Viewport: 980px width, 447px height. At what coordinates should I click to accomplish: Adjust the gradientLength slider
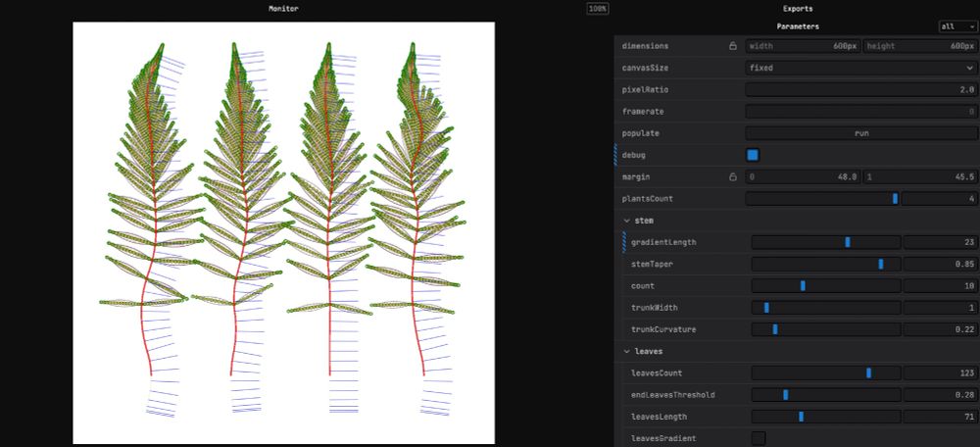(x=825, y=242)
